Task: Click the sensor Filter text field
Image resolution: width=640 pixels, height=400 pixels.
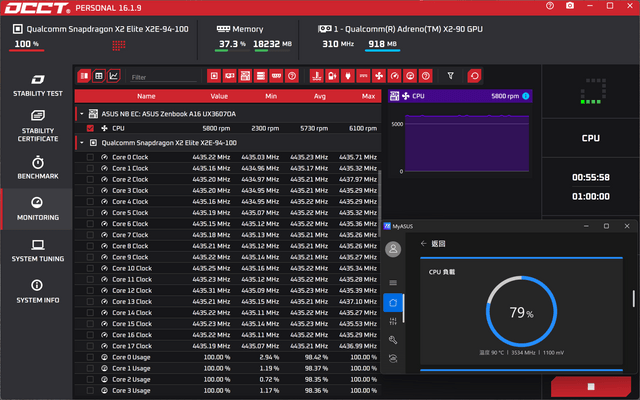Action: (x=163, y=77)
